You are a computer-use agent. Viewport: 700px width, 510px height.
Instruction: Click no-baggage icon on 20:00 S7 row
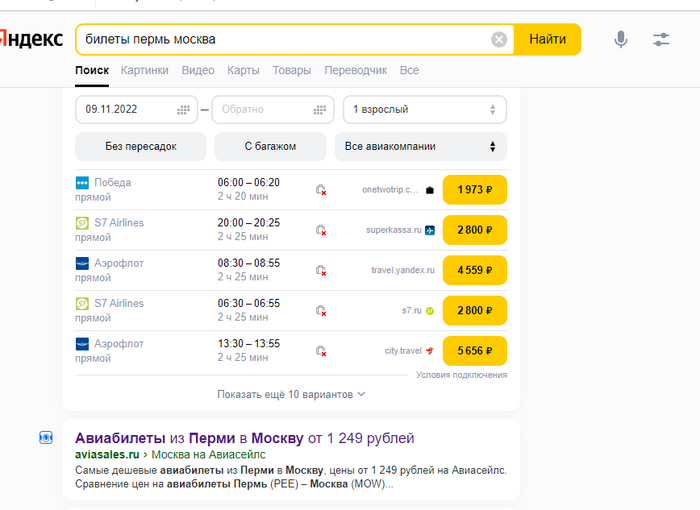click(x=321, y=230)
